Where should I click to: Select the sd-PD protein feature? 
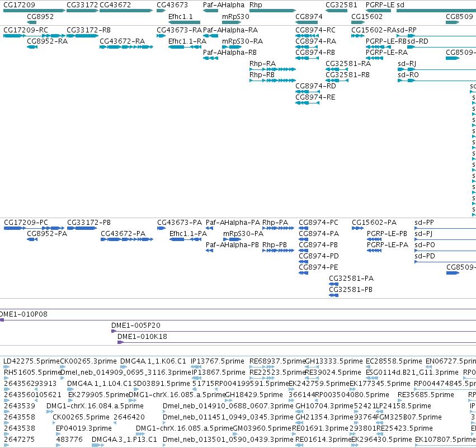click(445, 262)
